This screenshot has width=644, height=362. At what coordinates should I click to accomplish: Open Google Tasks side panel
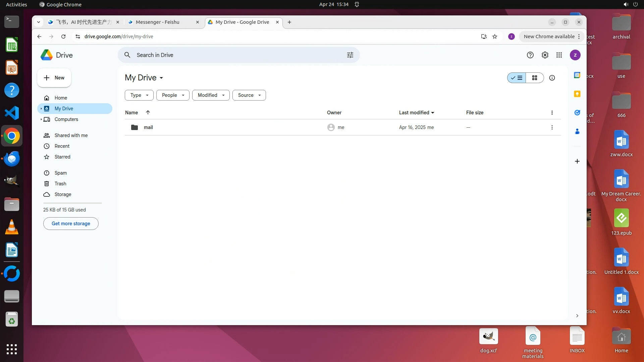point(577,113)
